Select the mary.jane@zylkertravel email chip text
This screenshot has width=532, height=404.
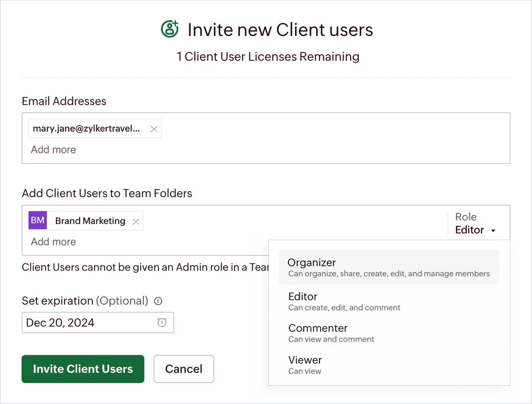tap(86, 129)
